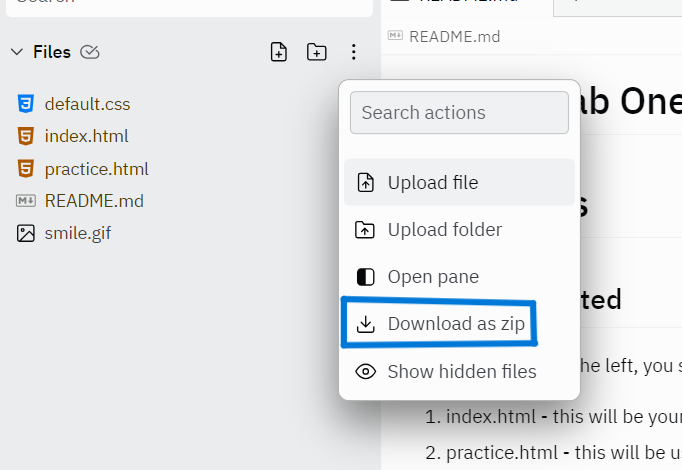Open default.css in the file list
Image resolution: width=682 pixels, height=470 pixels.
tap(87, 104)
